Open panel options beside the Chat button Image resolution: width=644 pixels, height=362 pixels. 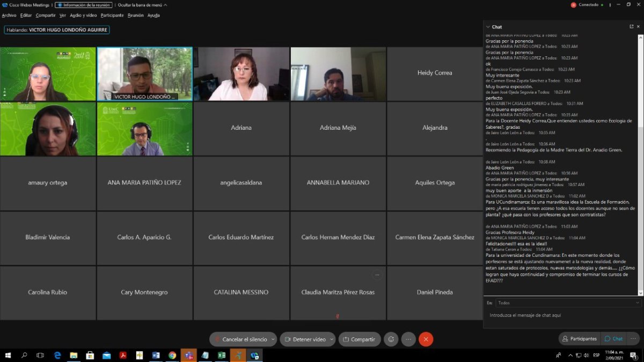[633, 338]
